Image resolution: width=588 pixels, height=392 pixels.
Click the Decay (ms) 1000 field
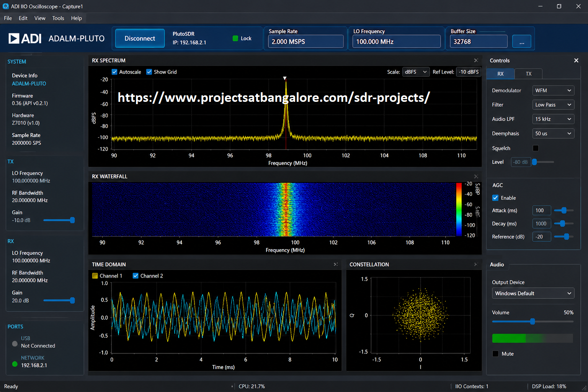pos(542,224)
